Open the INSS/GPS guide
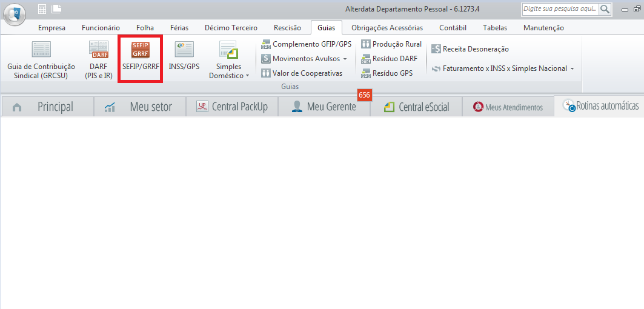Screen dimensions: 644x309 point(184,55)
